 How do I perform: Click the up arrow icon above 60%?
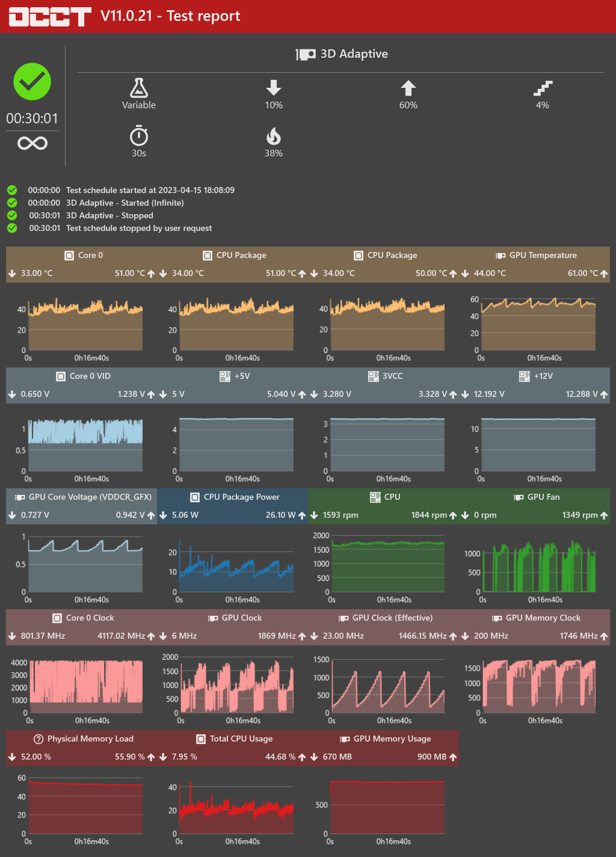coord(408,88)
